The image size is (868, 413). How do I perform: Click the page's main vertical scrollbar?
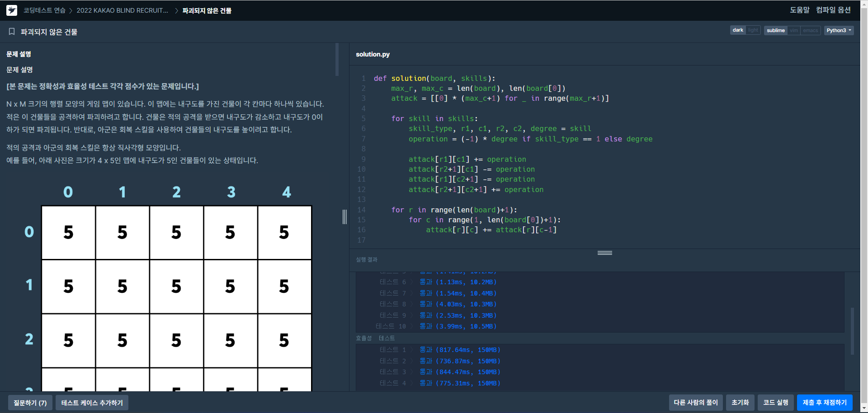pyautogui.click(x=864, y=206)
